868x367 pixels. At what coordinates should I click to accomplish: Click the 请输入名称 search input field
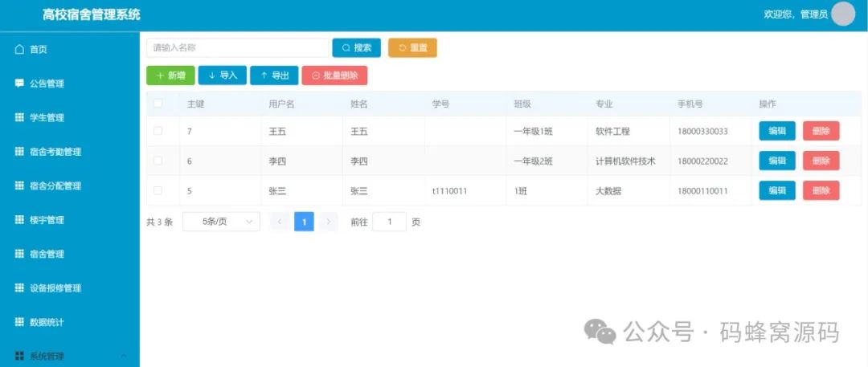(x=237, y=48)
